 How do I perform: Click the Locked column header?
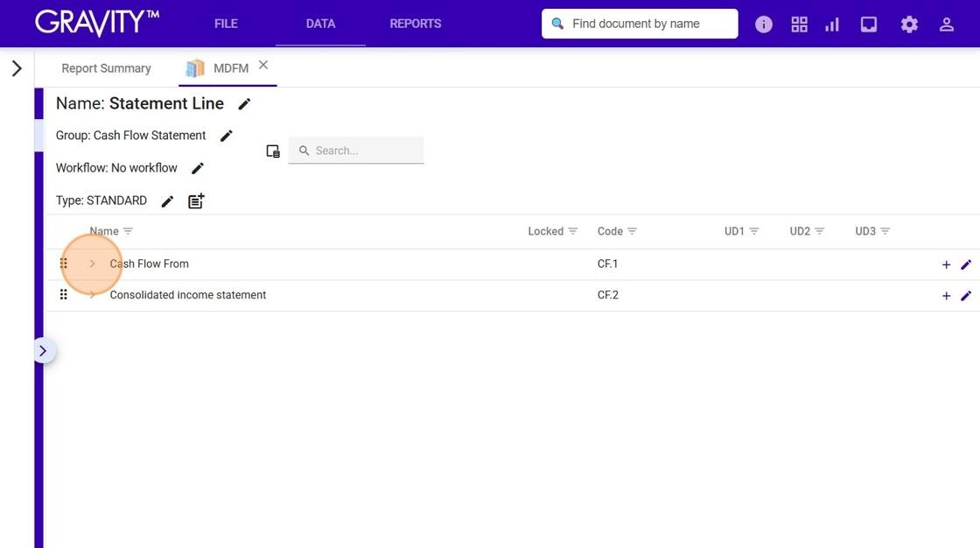[546, 231]
